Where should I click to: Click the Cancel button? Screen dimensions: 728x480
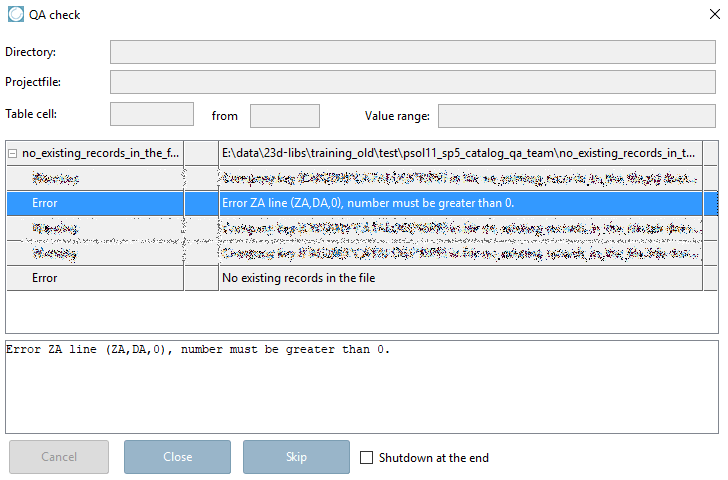(x=59, y=457)
